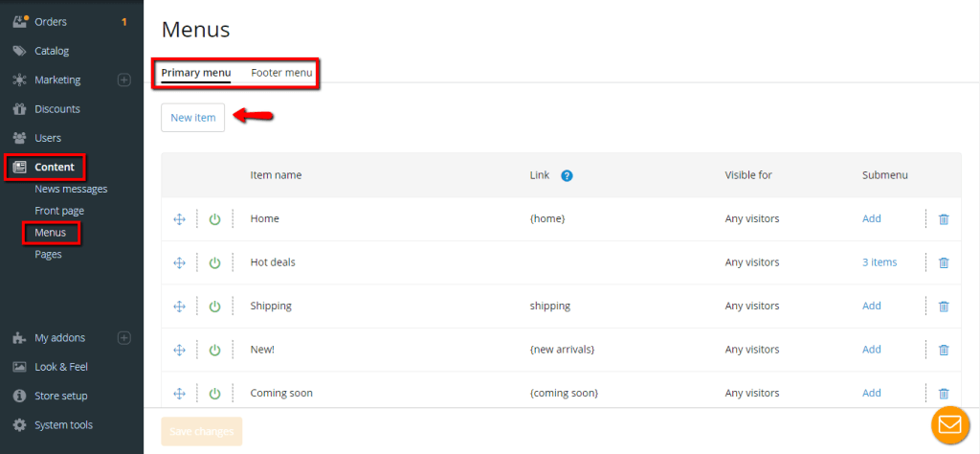Screen dimensions: 980x454
Task: Click the Visible for column header
Action: pyautogui.click(x=748, y=175)
